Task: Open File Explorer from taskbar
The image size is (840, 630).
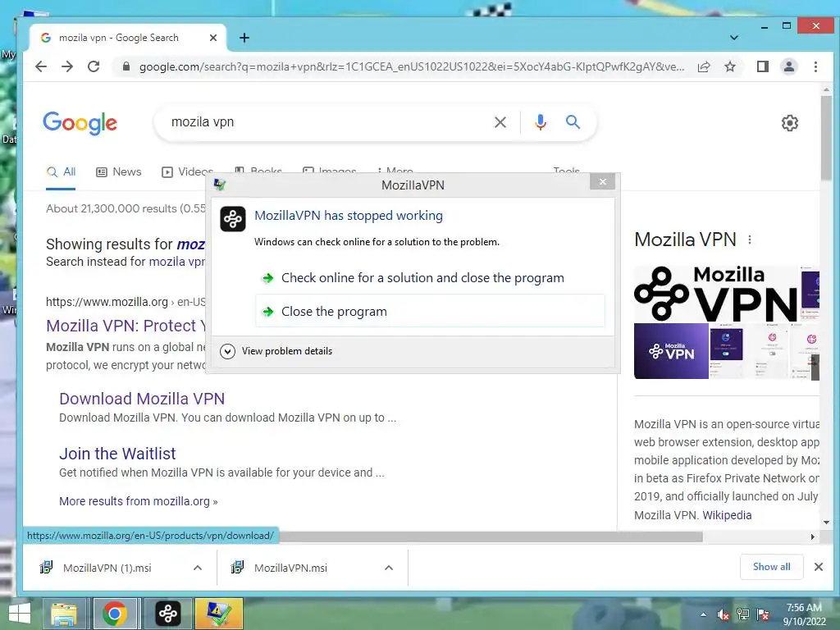Action: coord(64,614)
